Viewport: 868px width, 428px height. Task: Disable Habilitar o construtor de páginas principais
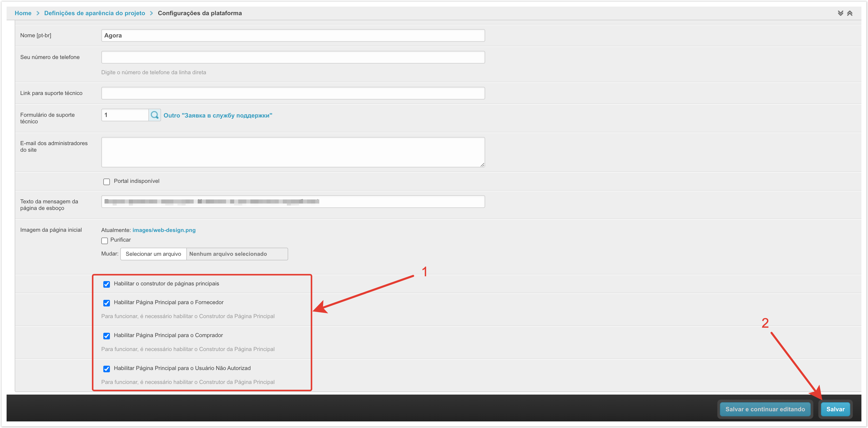click(x=107, y=284)
